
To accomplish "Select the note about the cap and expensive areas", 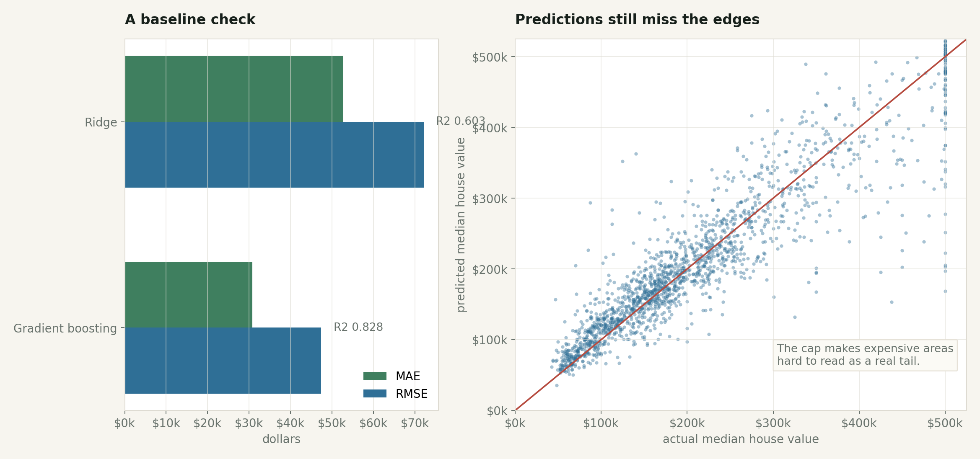I will pos(865,355).
